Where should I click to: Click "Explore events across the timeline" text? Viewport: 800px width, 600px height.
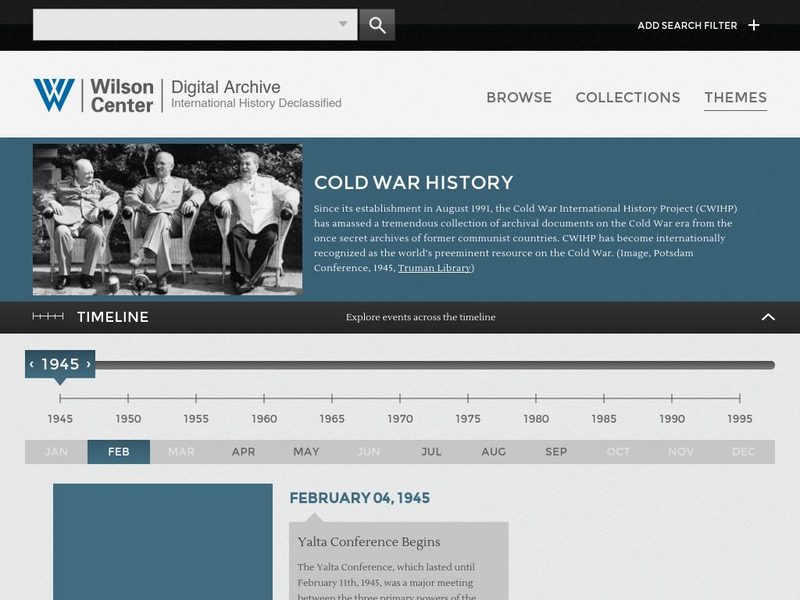(x=420, y=317)
